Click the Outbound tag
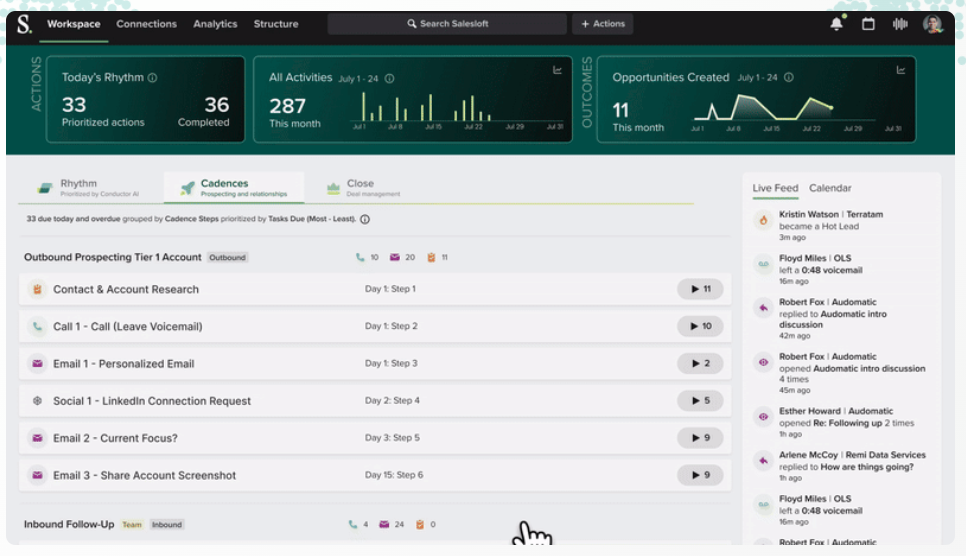966x556 pixels. tap(227, 258)
